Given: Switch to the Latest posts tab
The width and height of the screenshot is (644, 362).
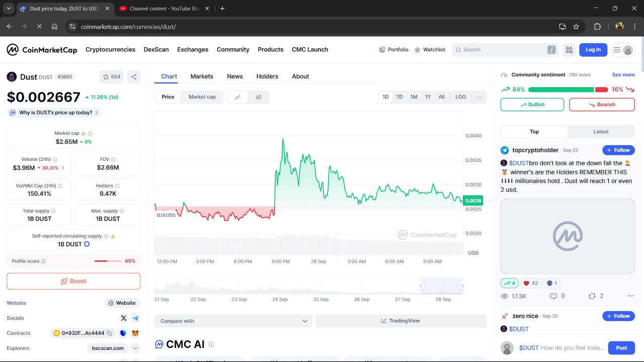Looking at the screenshot, I should pyautogui.click(x=601, y=132).
